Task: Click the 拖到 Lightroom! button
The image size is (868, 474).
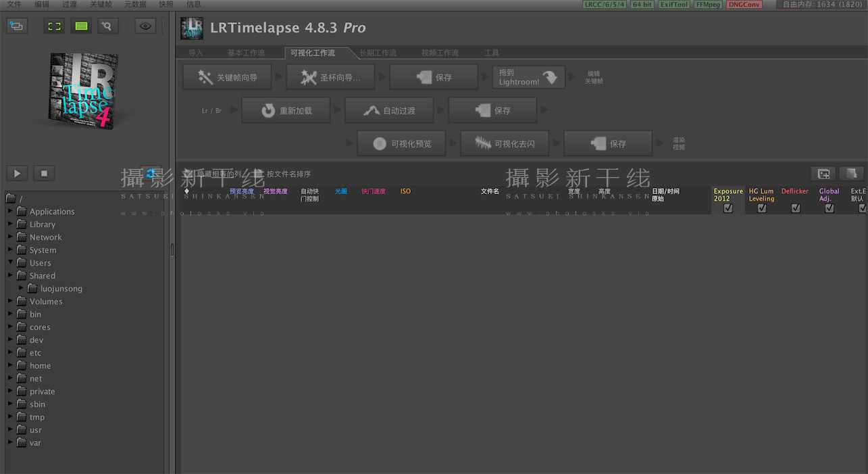Action: point(528,77)
